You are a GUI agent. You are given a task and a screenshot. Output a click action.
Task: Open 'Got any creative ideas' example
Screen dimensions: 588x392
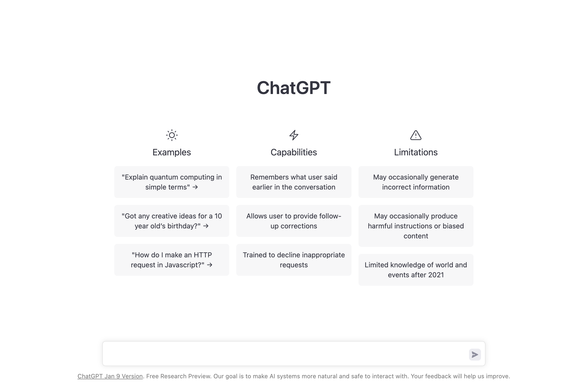tap(171, 220)
